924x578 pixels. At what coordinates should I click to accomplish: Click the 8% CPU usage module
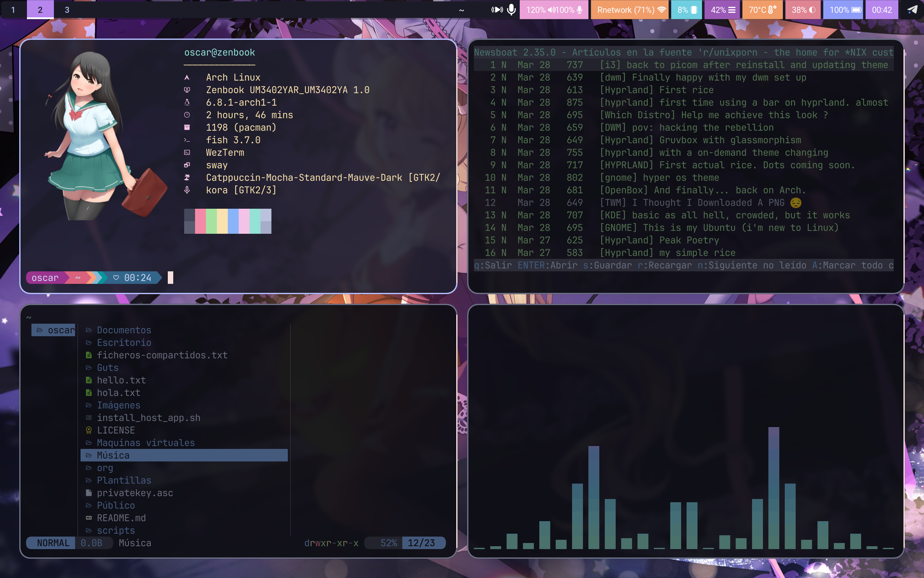(687, 10)
